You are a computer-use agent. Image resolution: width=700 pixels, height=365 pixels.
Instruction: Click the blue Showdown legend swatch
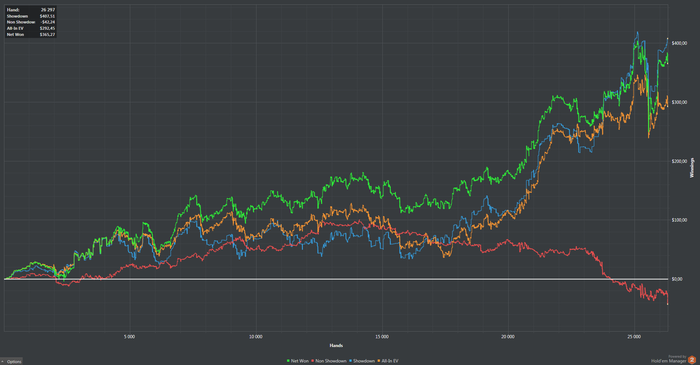(x=351, y=361)
